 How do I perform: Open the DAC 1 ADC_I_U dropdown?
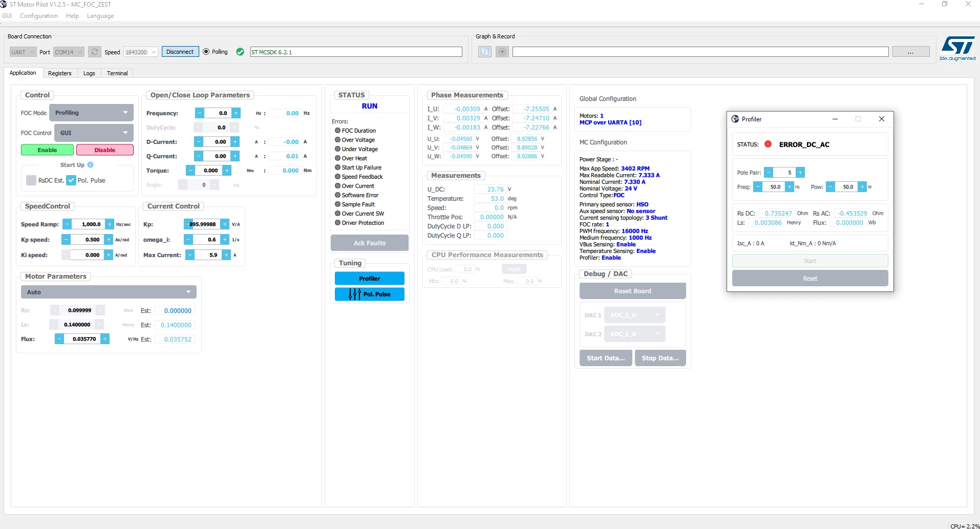pos(635,315)
